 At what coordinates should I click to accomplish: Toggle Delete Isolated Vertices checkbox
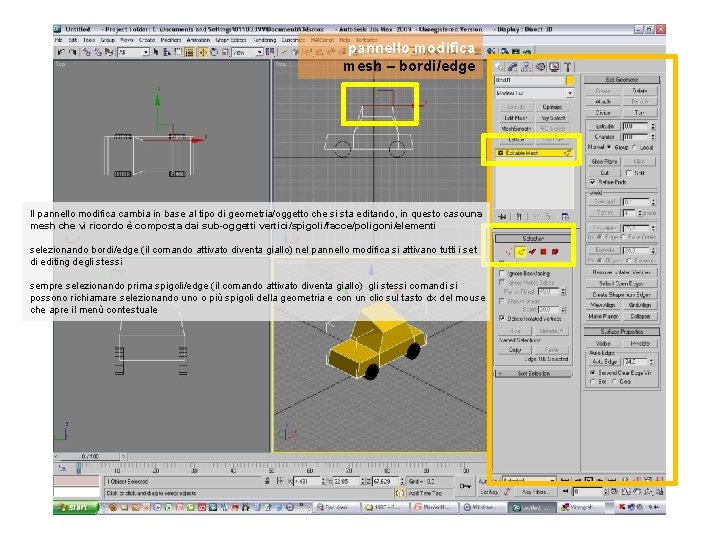coord(502,318)
